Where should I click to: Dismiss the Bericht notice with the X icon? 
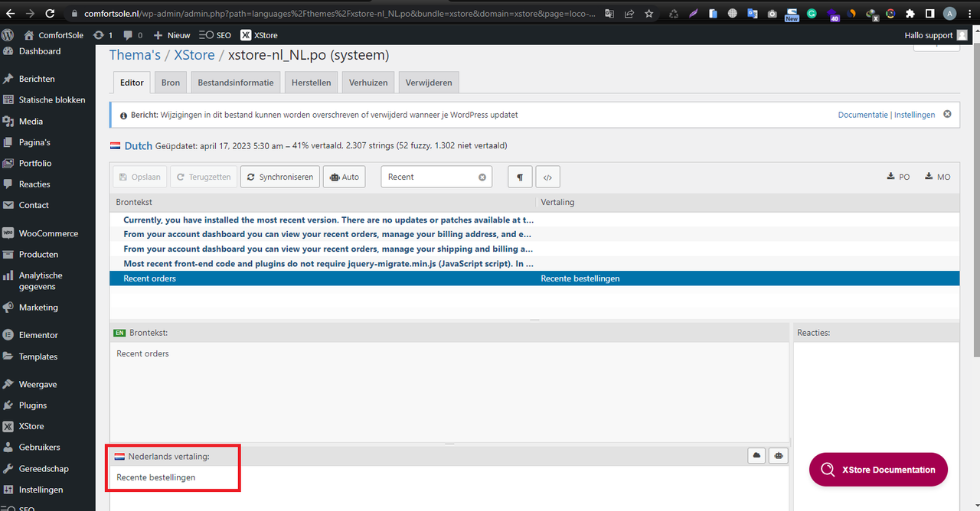click(x=947, y=114)
